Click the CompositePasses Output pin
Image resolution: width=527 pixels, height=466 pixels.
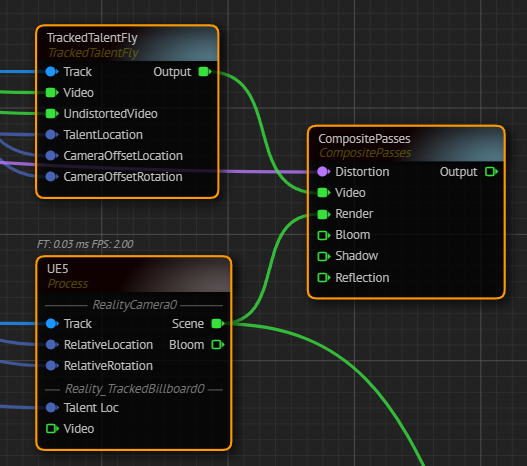point(491,172)
